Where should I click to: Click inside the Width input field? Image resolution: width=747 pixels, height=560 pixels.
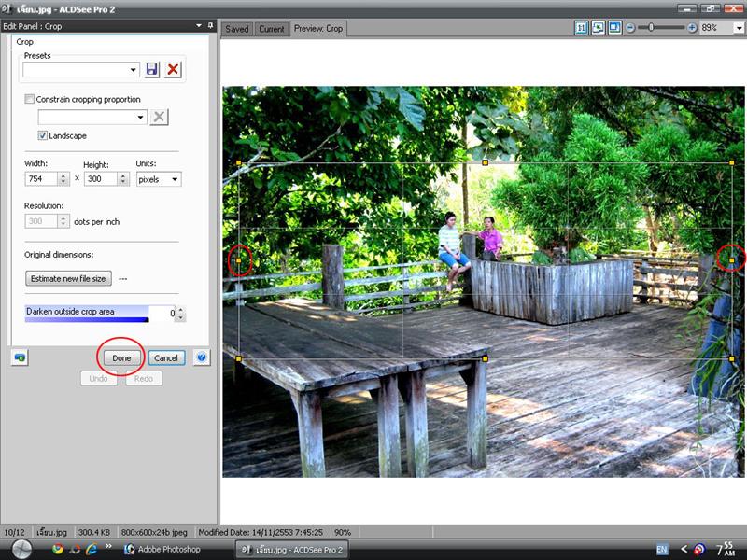[x=40, y=179]
